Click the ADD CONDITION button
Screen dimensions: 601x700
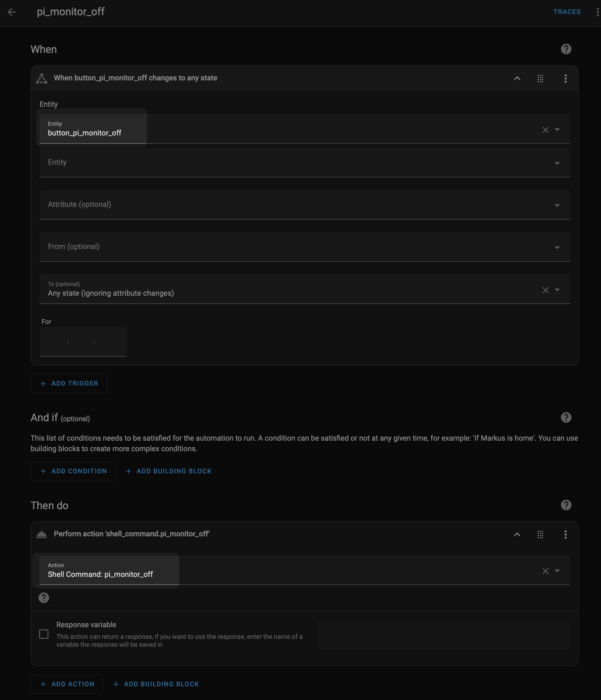click(x=73, y=471)
